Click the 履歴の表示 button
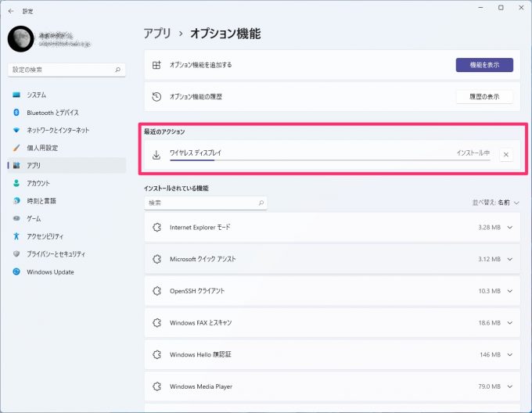 point(484,97)
